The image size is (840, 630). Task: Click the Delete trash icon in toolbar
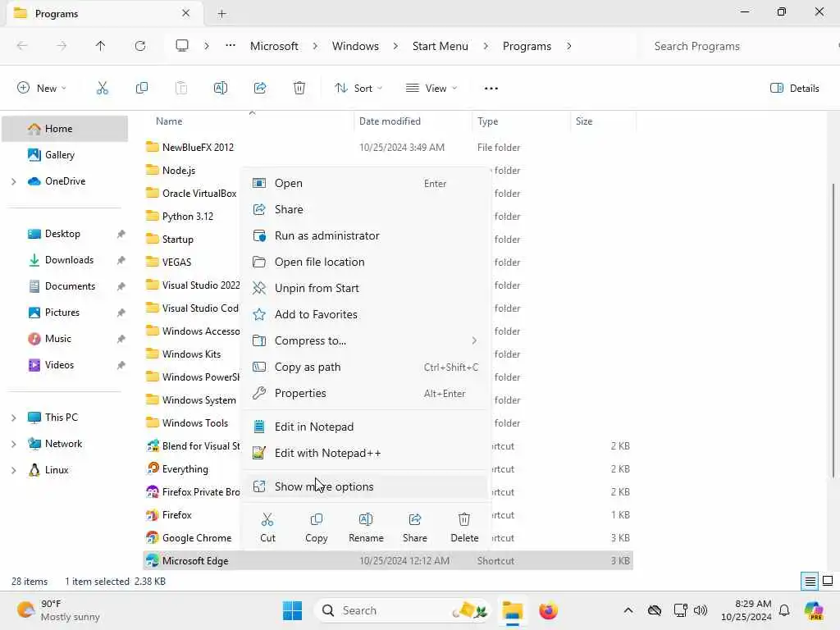click(x=299, y=89)
